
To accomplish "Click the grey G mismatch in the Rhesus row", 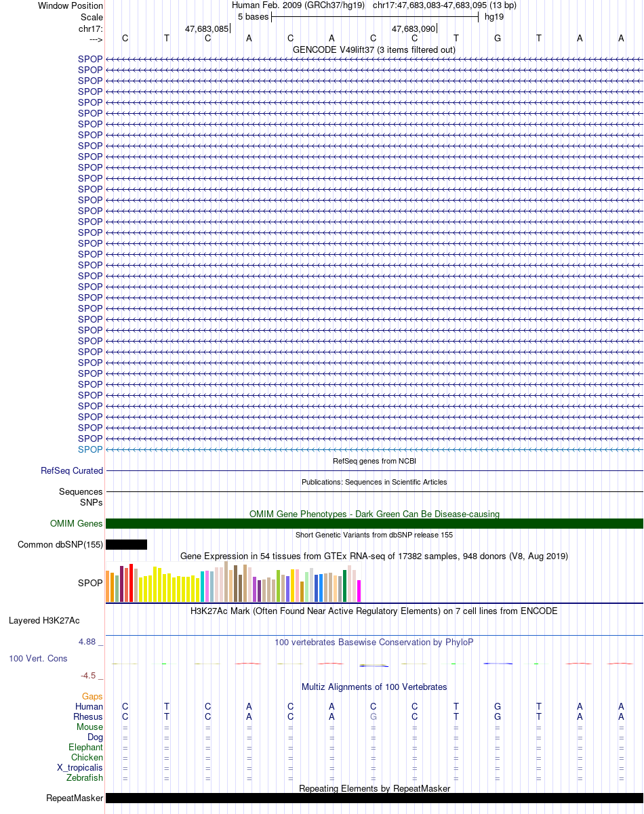I will [374, 716].
